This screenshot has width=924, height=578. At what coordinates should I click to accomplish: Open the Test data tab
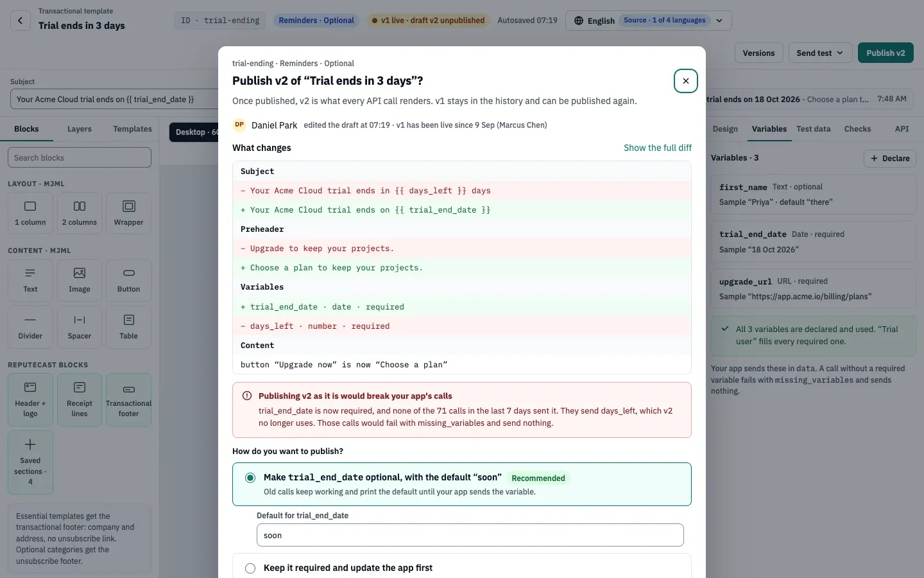(813, 129)
